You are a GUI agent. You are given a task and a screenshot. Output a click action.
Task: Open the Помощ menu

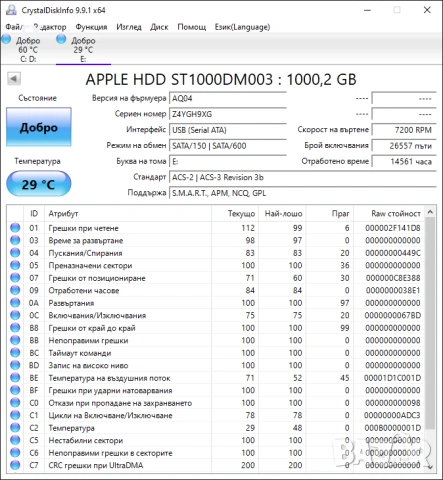click(191, 27)
